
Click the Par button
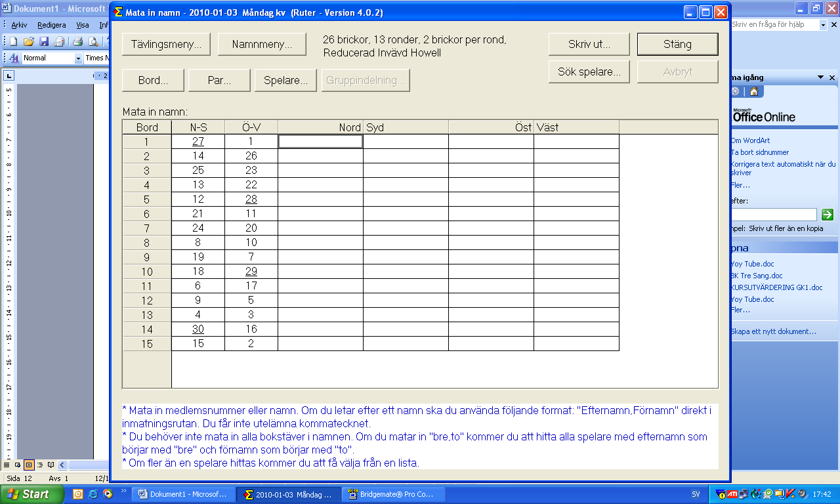(219, 81)
